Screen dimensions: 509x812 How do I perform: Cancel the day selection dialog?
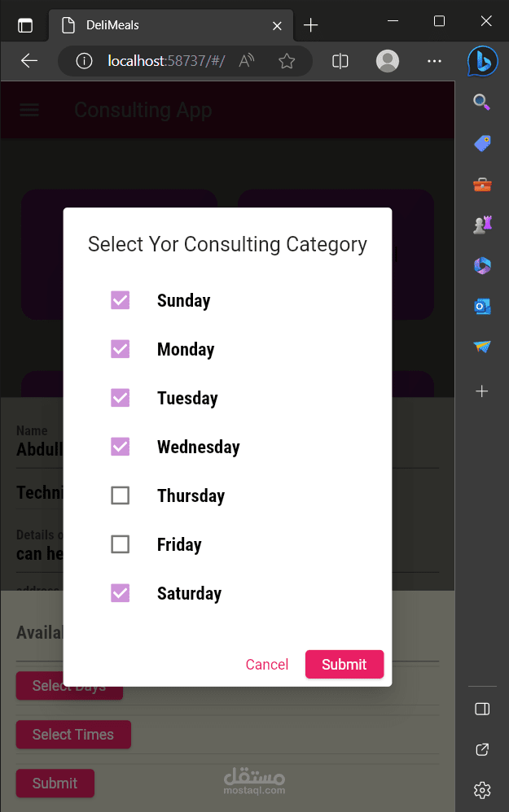tap(267, 665)
